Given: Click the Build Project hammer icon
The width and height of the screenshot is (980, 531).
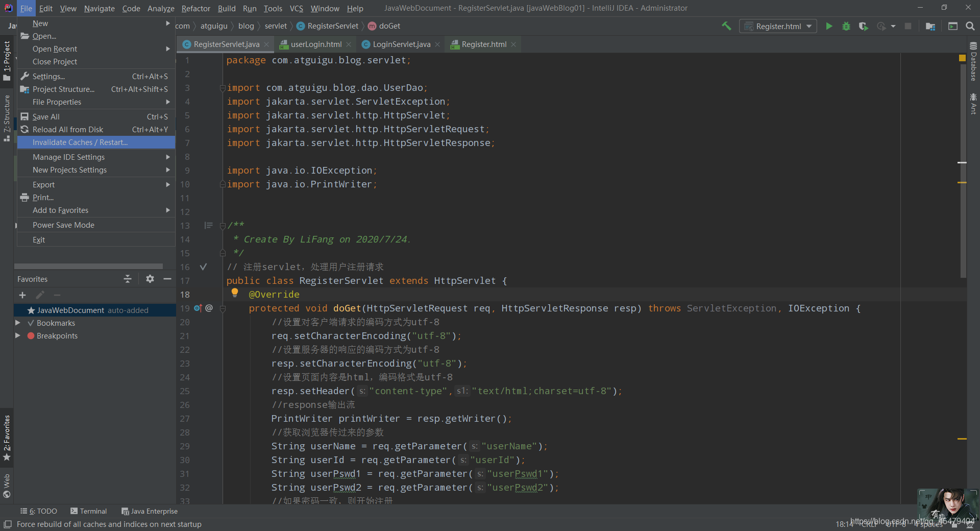Looking at the screenshot, I should pyautogui.click(x=726, y=26).
